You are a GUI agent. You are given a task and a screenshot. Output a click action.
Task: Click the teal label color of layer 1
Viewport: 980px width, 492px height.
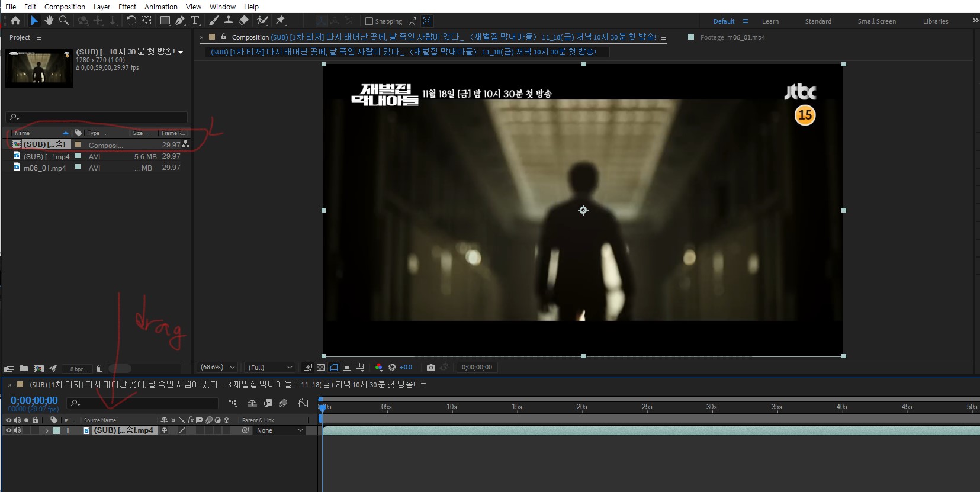56,430
